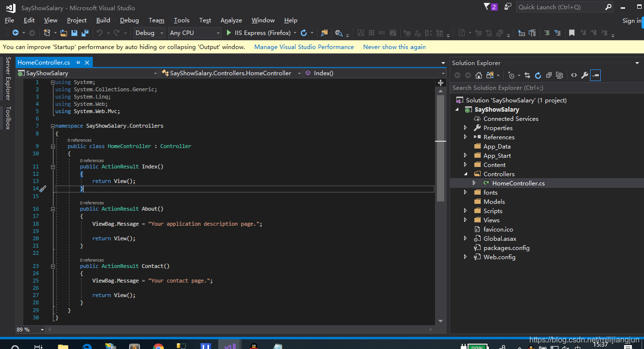644x349 pixels.
Task: Click Sync with Active Document icon
Action: 527,75
